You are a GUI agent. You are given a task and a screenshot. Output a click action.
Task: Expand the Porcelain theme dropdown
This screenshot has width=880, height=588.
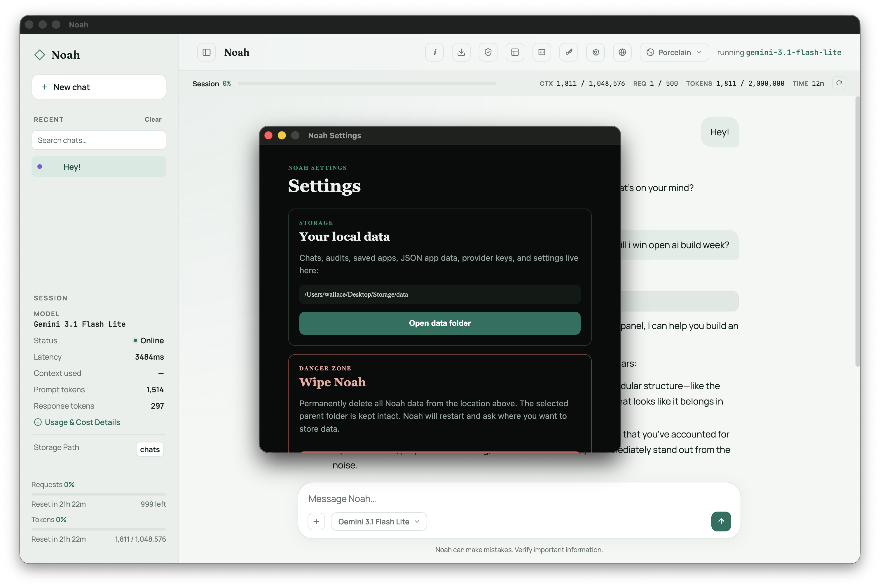[x=674, y=52]
